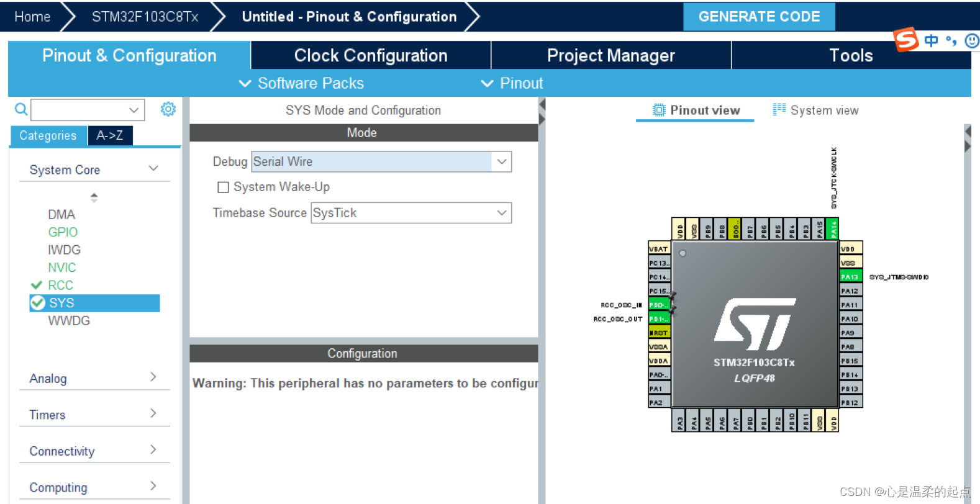Click the STM32F103C8Tx breadcrumb
The image size is (980, 504).
click(x=145, y=17)
